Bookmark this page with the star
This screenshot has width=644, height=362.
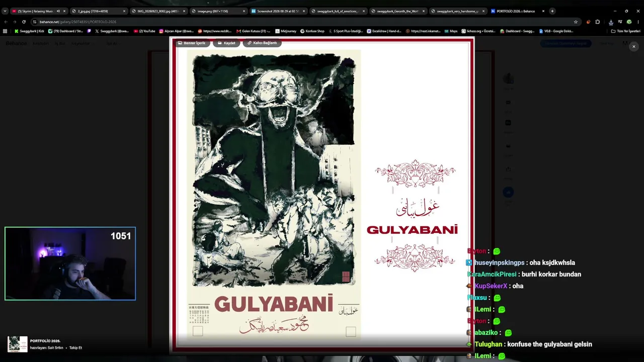click(576, 22)
